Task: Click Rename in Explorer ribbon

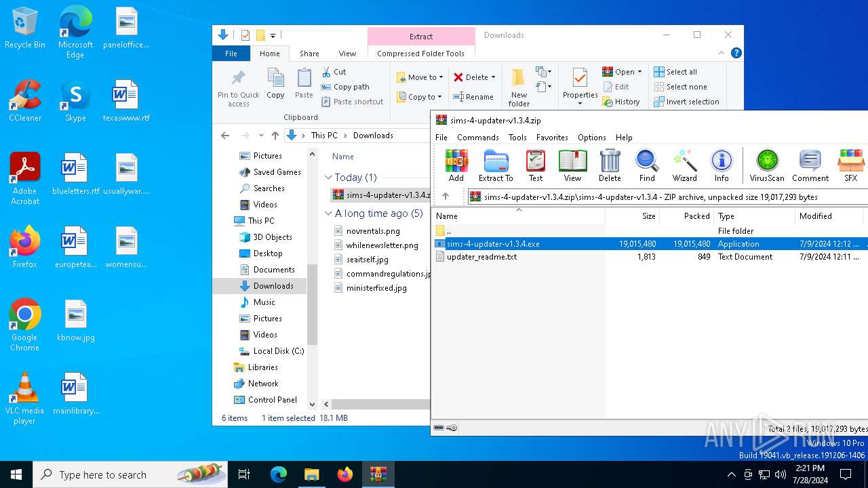Action: coord(473,97)
